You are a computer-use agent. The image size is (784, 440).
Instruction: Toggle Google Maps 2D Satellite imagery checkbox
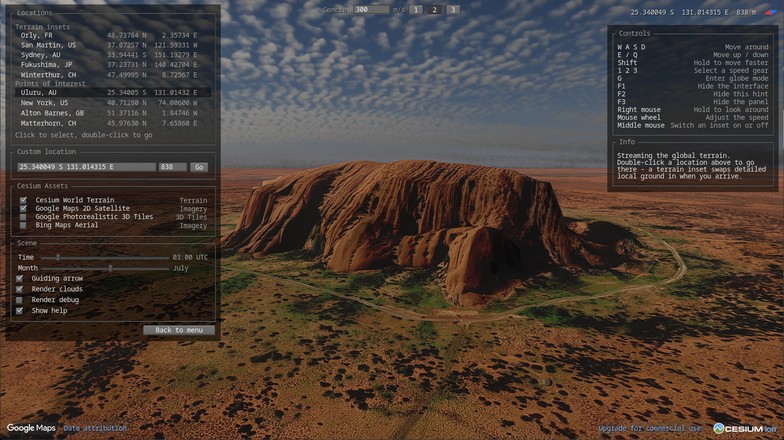[x=23, y=208]
